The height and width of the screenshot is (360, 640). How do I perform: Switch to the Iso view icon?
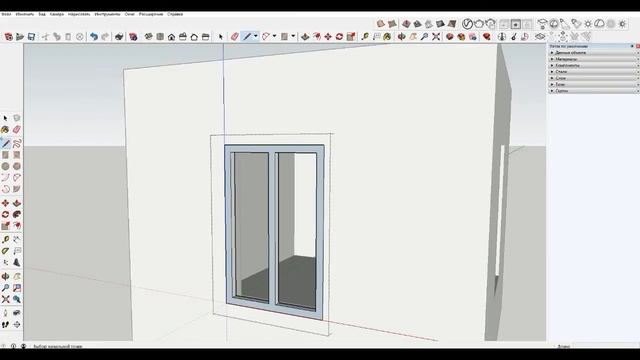click(x=149, y=37)
